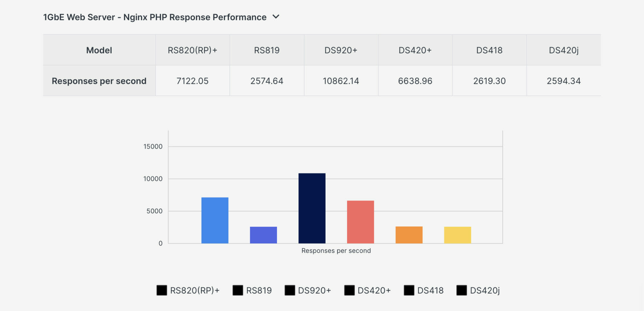Toggle DS920+ legend swatch

[290, 290]
